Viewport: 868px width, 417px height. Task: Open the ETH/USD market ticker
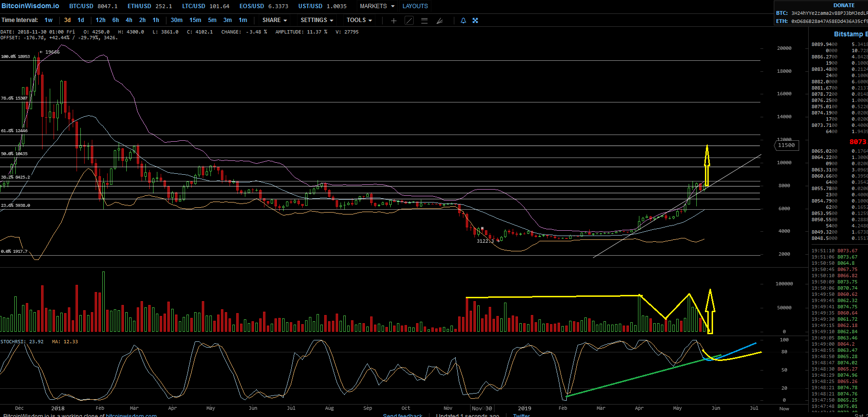point(150,6)
